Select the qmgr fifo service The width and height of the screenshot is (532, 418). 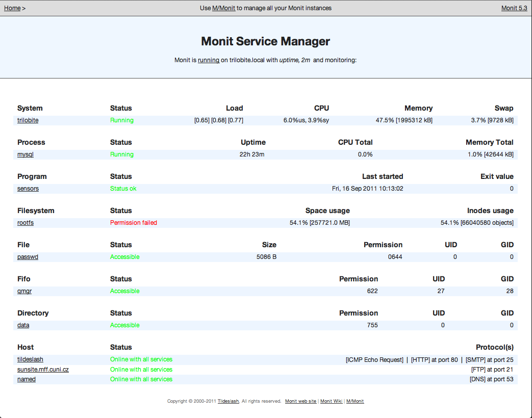coord(24,291)
